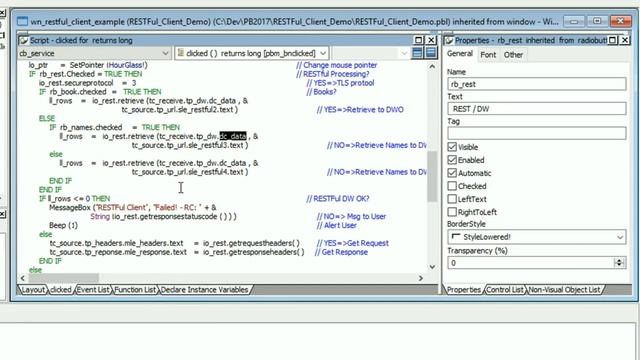640x360 pixels.
Task: Toggle the Visible checkbox
Action: click(452, 147)
